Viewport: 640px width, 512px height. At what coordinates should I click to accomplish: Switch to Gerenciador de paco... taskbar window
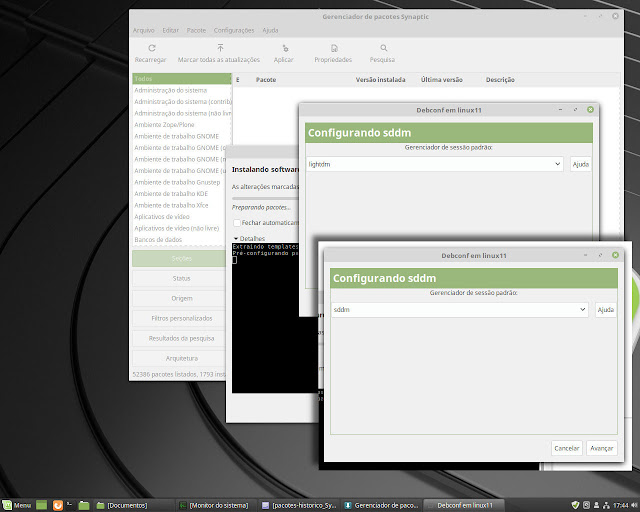[382, 505]
